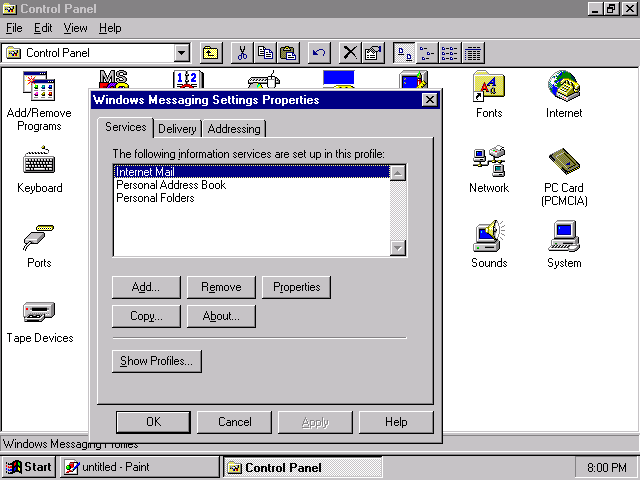Click the Cut scissors toolbar icon

click(242, 53)
